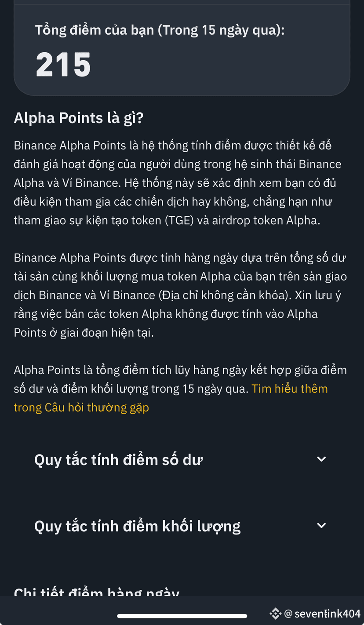Open the Chi tiết điểm hàng ngày section
The width and height of the screenshot is (364, 625).
[x=96, y=593]
